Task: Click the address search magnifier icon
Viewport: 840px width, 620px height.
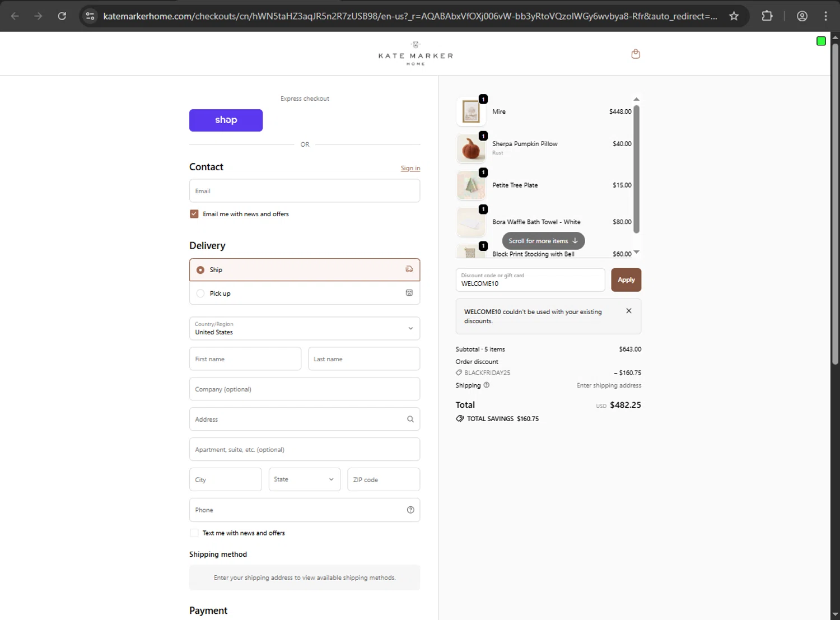Action: point(410,419)
